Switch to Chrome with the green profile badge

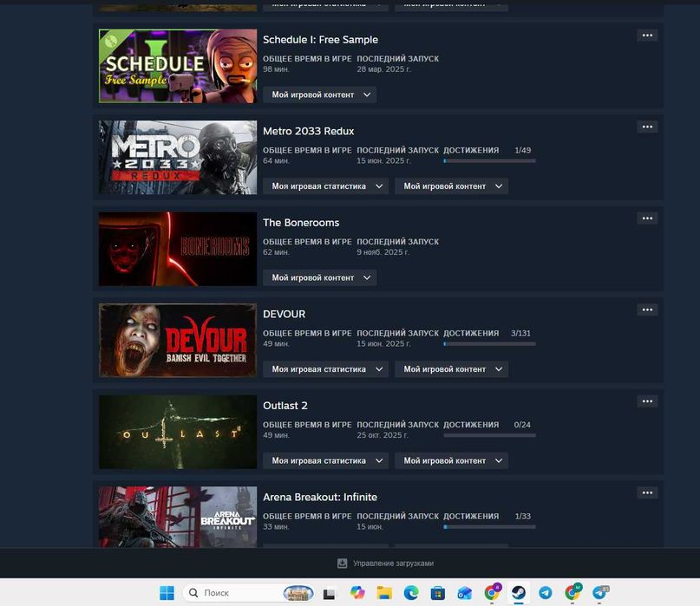click(x=572, y=593)
